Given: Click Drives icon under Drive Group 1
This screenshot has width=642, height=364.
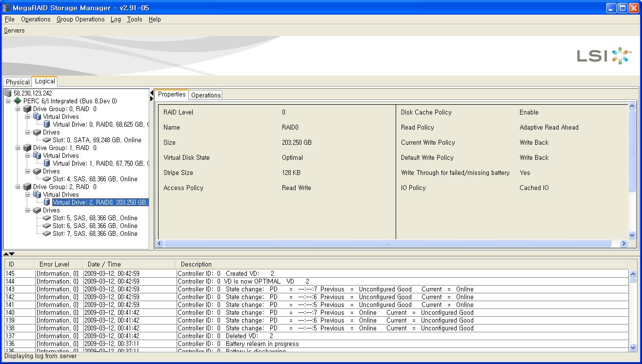Looking at the screenshot, I should [x=37, y=171].
